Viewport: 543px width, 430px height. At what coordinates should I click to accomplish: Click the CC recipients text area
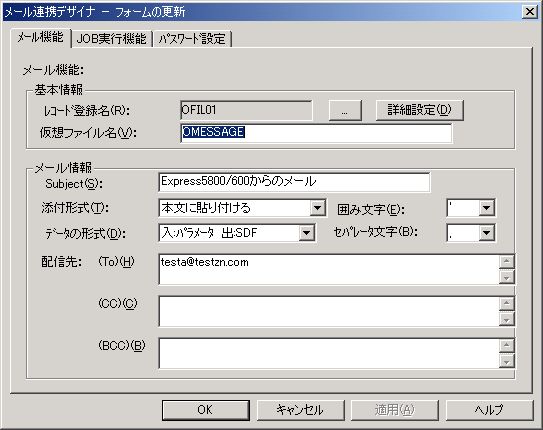click(329, 311)
